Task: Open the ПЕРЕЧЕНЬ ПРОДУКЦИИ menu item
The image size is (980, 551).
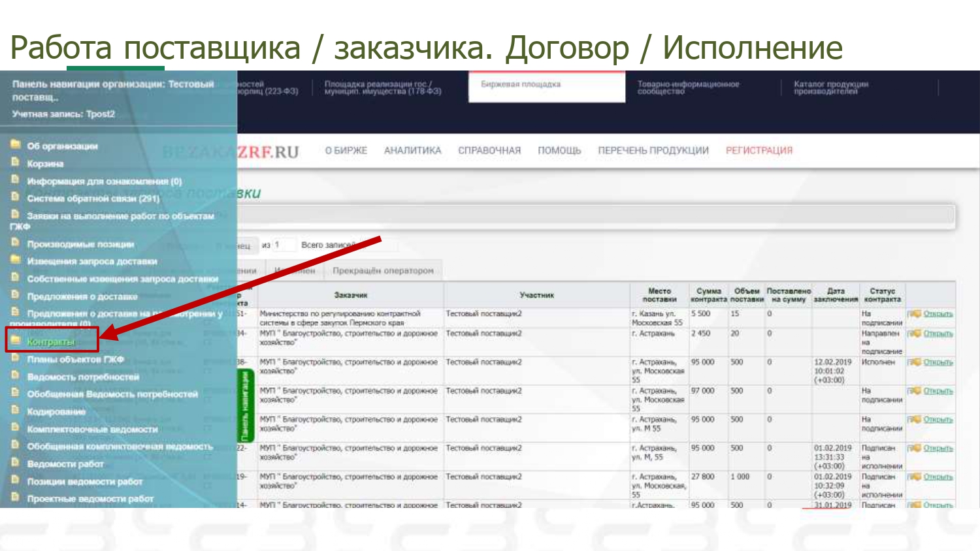Action: click(653, 151)
